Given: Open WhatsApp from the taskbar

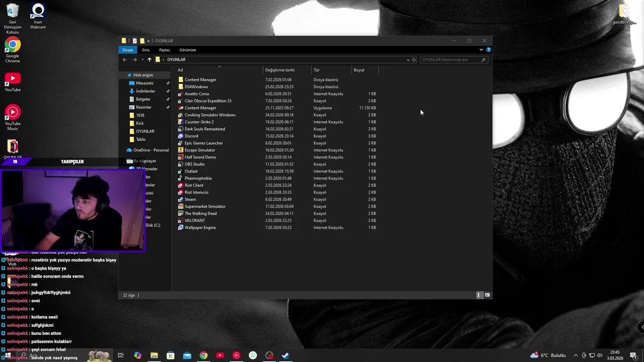Looking at the screenshot, I should (253, 355).
